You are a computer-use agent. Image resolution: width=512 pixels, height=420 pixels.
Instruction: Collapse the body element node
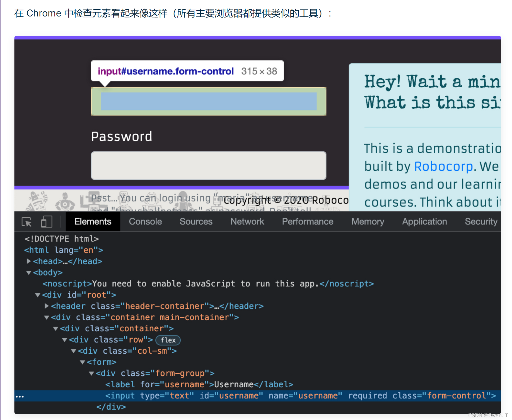coord(29,272)
